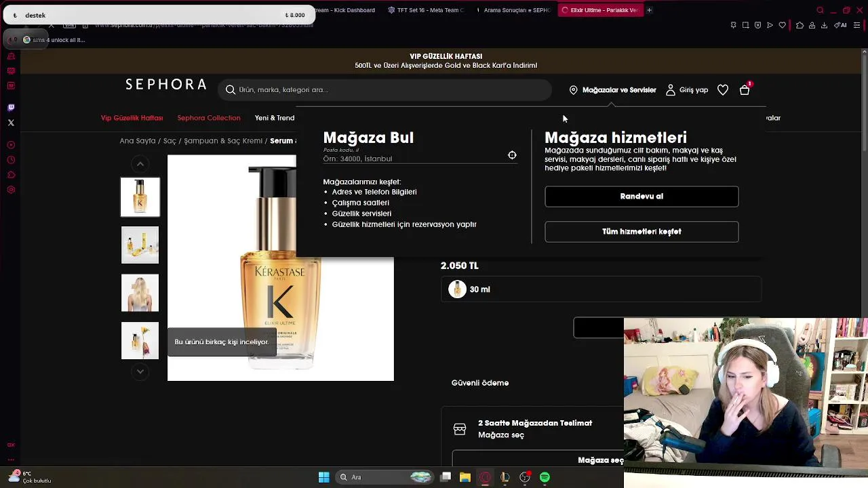Click the 2.050 TL price text

pyautogui.click(x=460, y=266)
